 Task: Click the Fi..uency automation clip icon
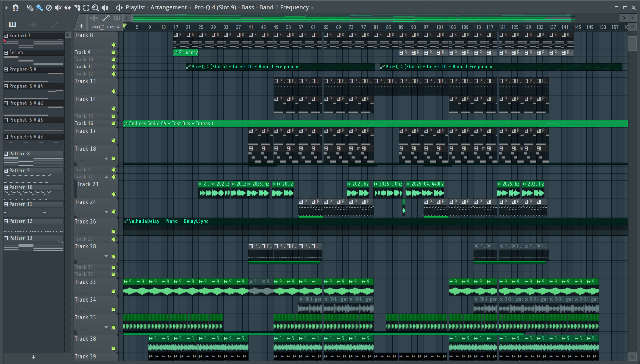click(176, 53)
